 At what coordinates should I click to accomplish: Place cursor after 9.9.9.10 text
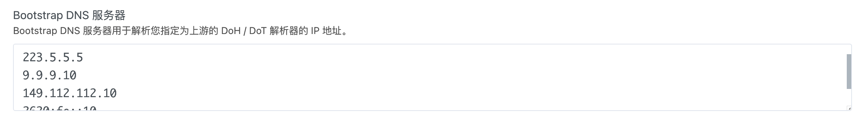pyautogui.click(x=77, y=75)
